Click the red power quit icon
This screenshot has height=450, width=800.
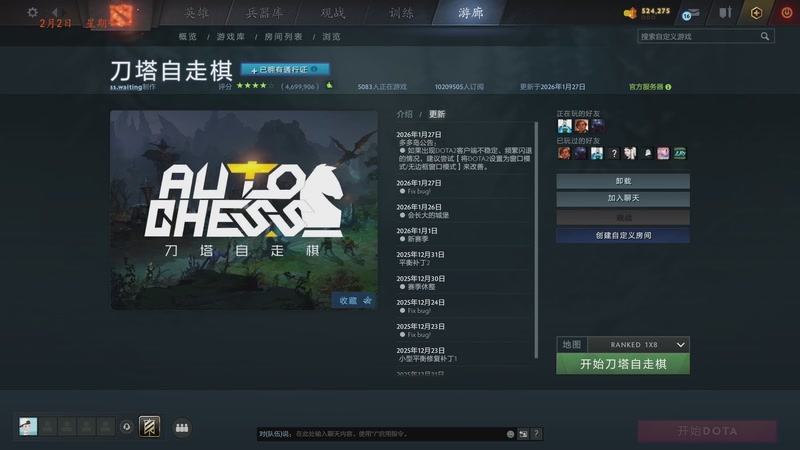(x=787, y=12)
